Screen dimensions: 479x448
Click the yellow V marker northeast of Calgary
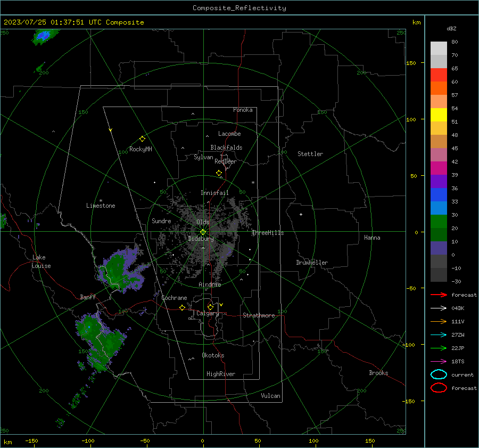tap(221, 305)
